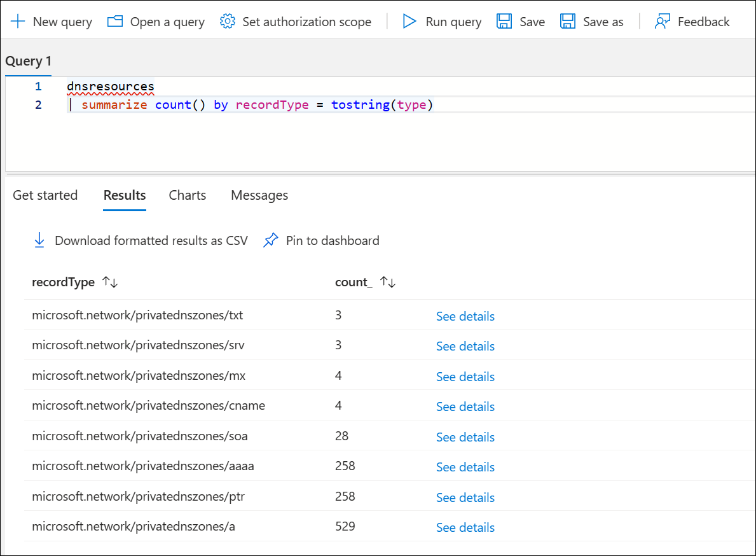
Task: Click the Pin to dashboard pin icon
Action: (271, 240)
